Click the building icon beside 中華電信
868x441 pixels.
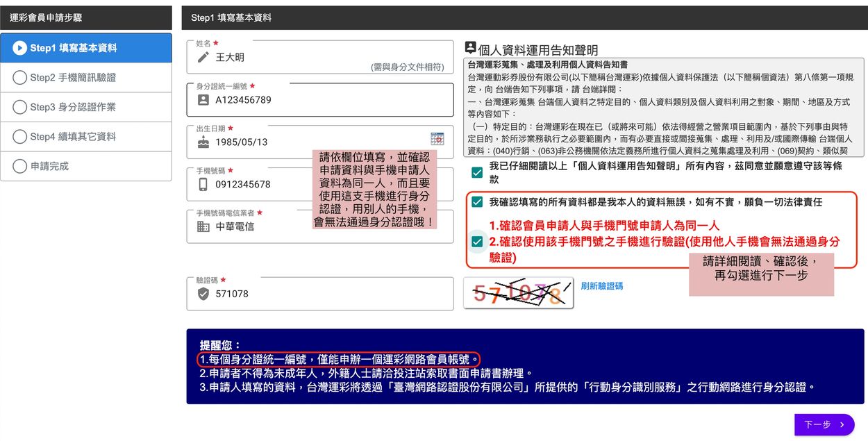coord(203,226)
